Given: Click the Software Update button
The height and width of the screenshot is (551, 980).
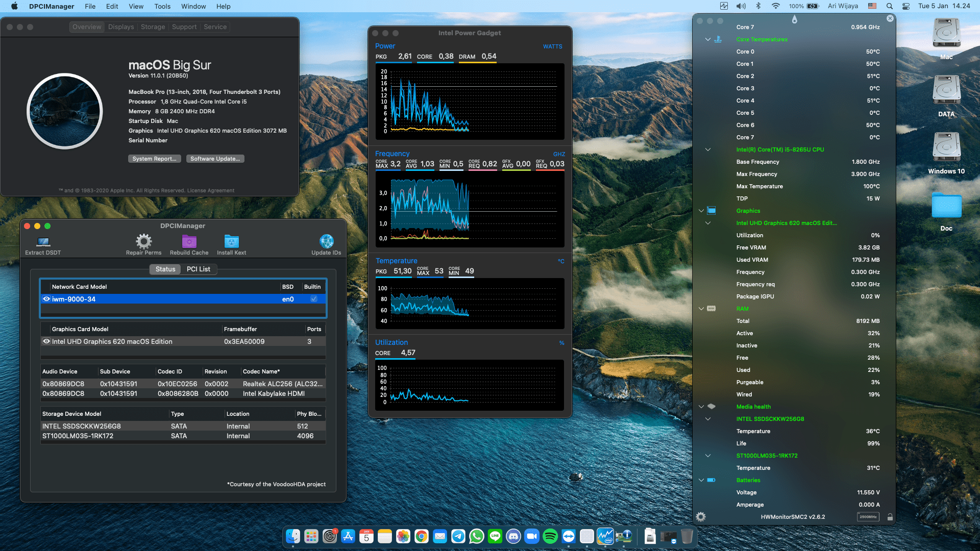Looking at the screenshot, I should pos(215,159).
